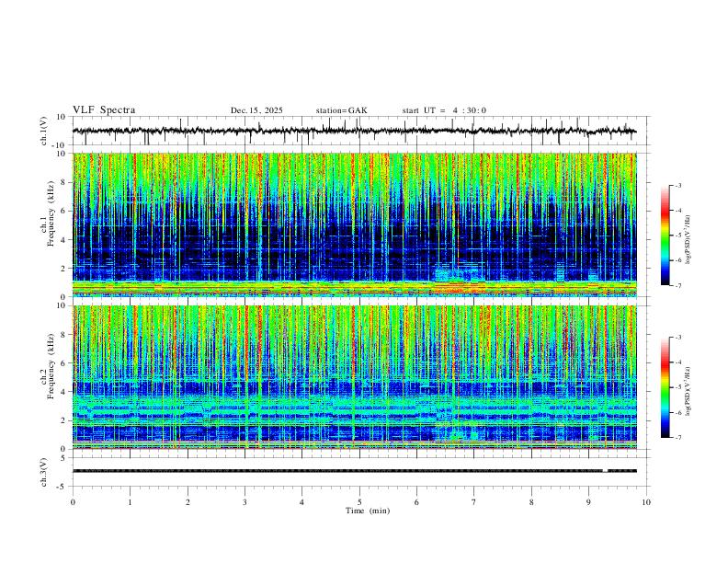Click the ch.2 log(PSD) colorbar label

[x=688, y=391]
